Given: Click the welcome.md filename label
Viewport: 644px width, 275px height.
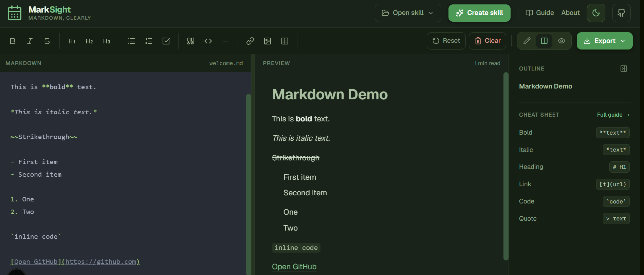Looking at the screenshot, I should pyautogui.click(x=226, y=63).
